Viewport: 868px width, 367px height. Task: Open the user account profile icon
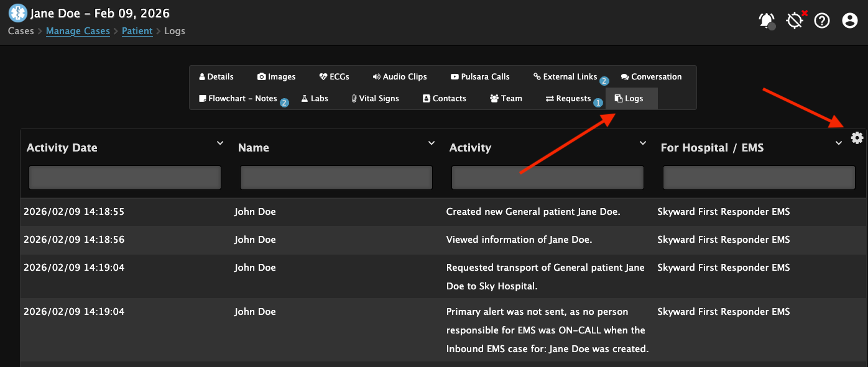pyautogui.click(x=849, y=20)
